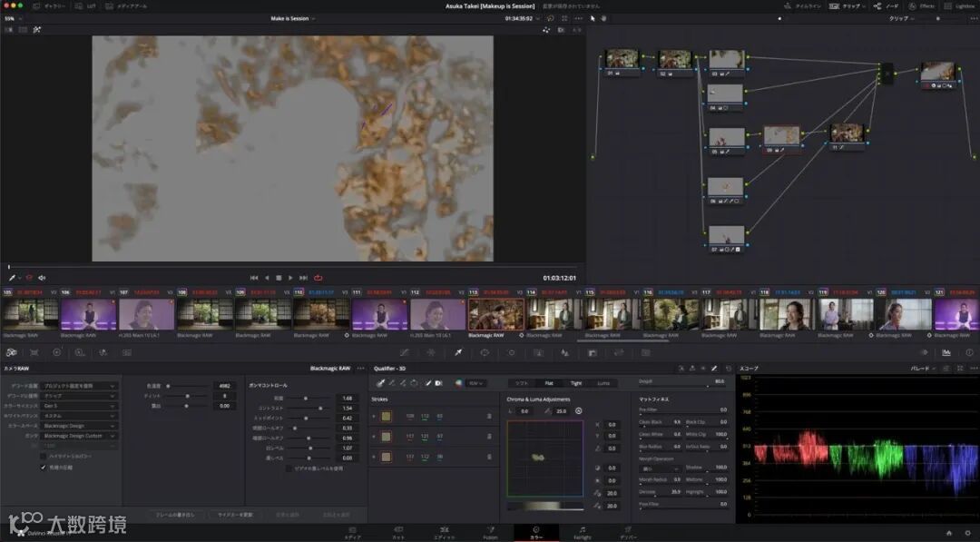980x542 pixels.
Task: Switch to the Fairlight page tab
Action: (582, 532)
